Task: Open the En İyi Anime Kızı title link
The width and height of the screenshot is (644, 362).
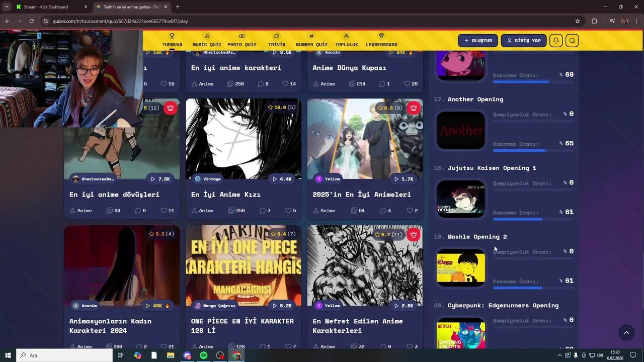Action: pyautogui.click(x=226, y=194)
